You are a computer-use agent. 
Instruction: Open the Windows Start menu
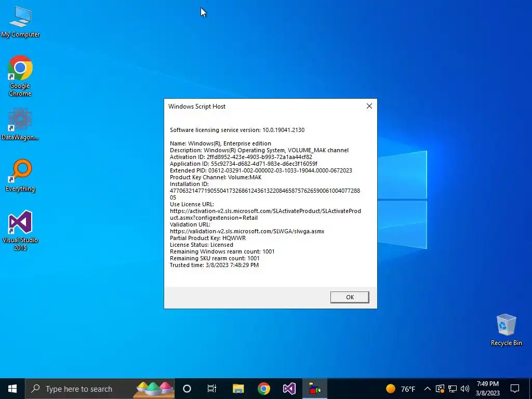[x=12, y=389]
